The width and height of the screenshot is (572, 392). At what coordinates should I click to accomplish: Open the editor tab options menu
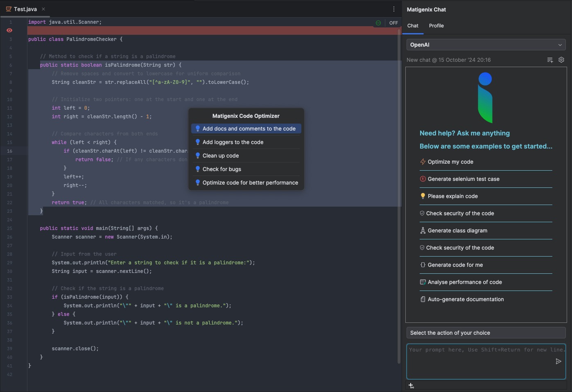coord(394,9)
